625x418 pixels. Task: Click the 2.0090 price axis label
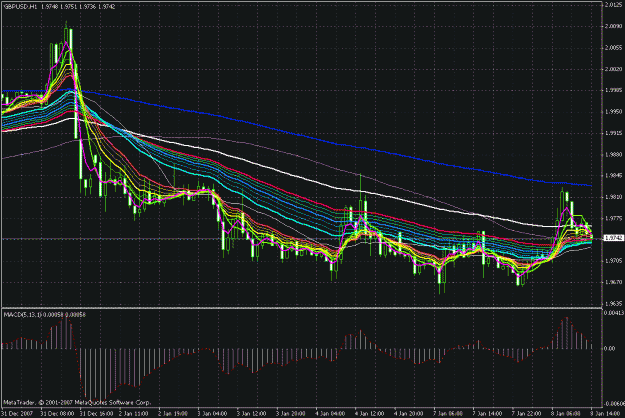[614, 26]
